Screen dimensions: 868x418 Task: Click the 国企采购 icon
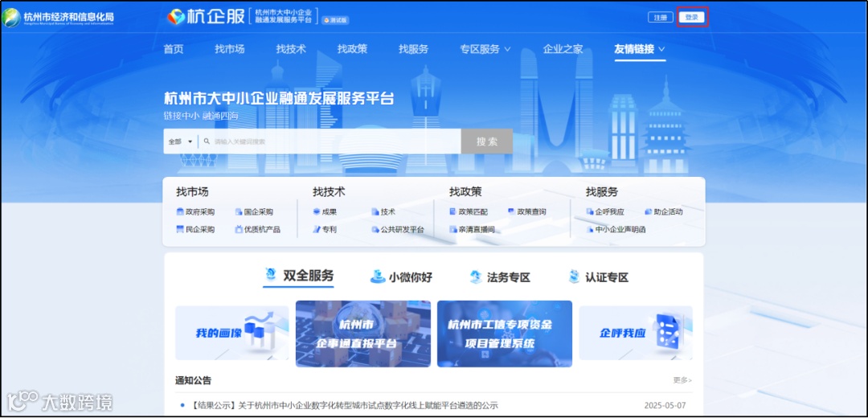(240, 211)
